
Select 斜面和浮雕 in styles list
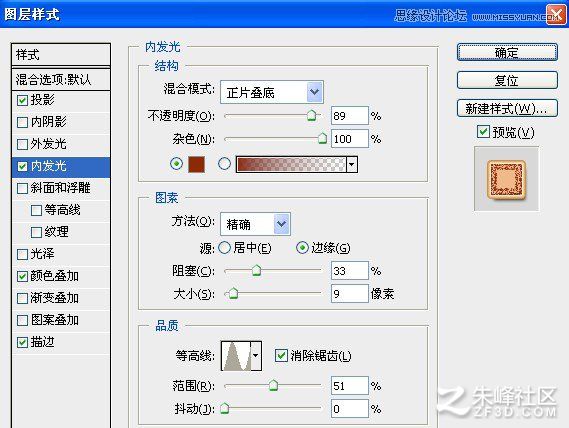(61, 188)
